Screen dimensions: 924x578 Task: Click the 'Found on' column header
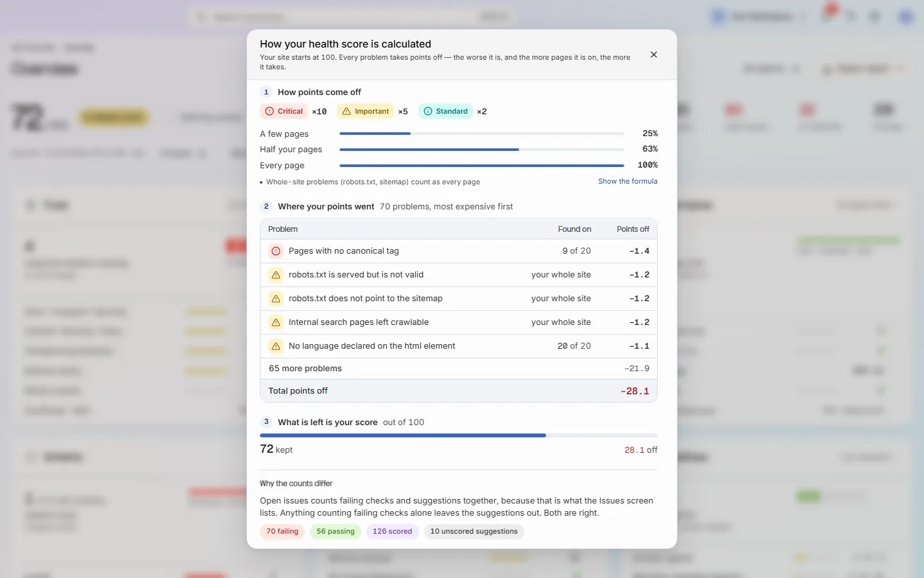[x=574, y=229]
